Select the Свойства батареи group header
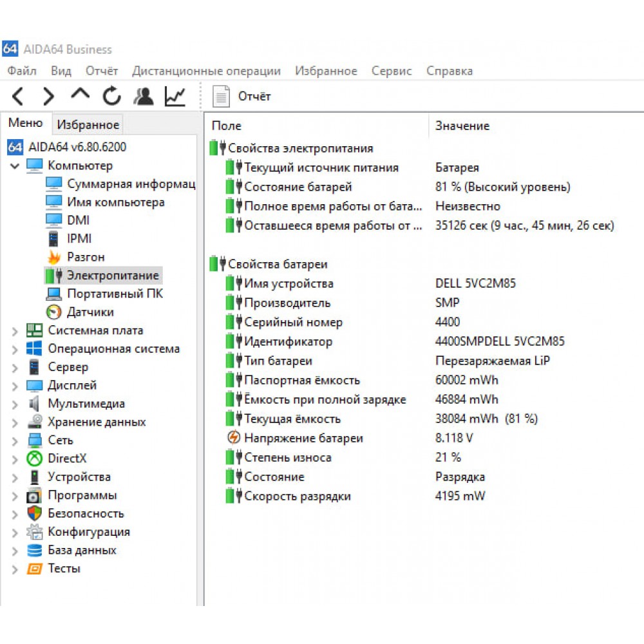The width and height of the screenshot is (644, 644). click(x=269, y=264)
